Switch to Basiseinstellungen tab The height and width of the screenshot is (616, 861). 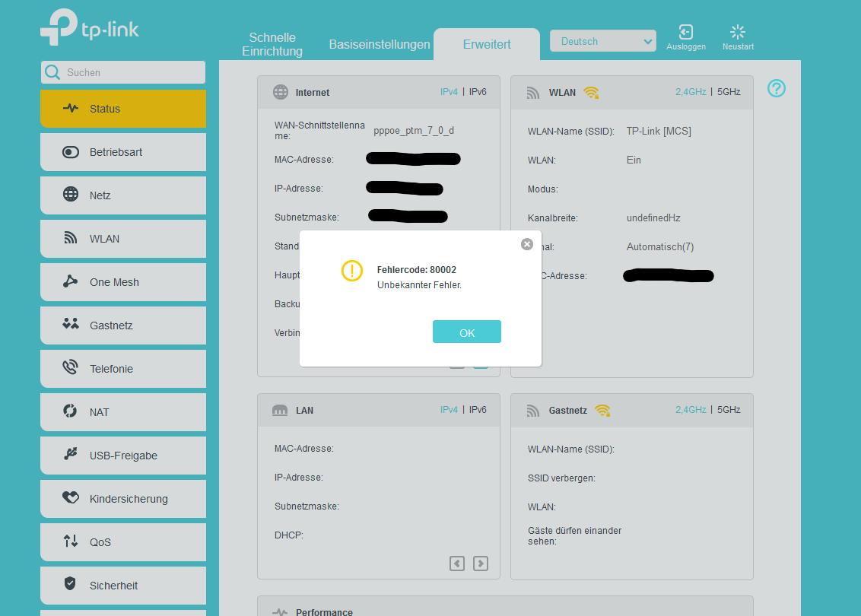point(380,44)
